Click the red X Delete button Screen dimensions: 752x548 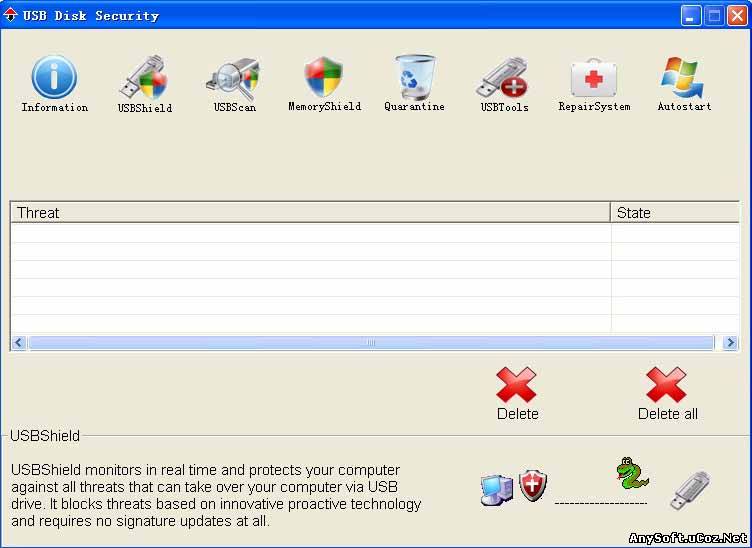click(517, 394)
